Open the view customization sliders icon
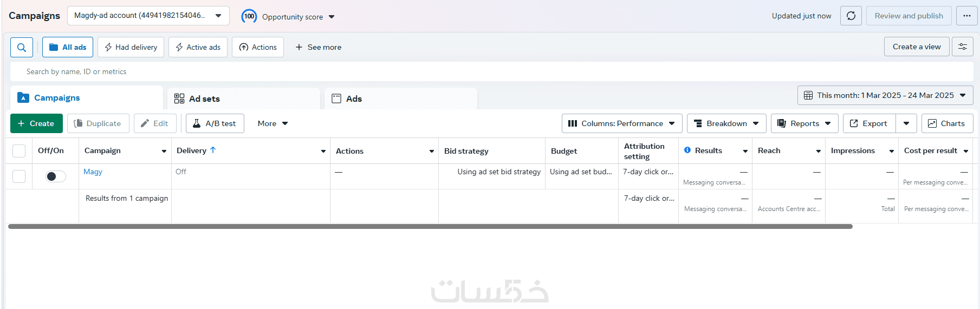This screenshot has height=309, width=980. tap(963, 47)
